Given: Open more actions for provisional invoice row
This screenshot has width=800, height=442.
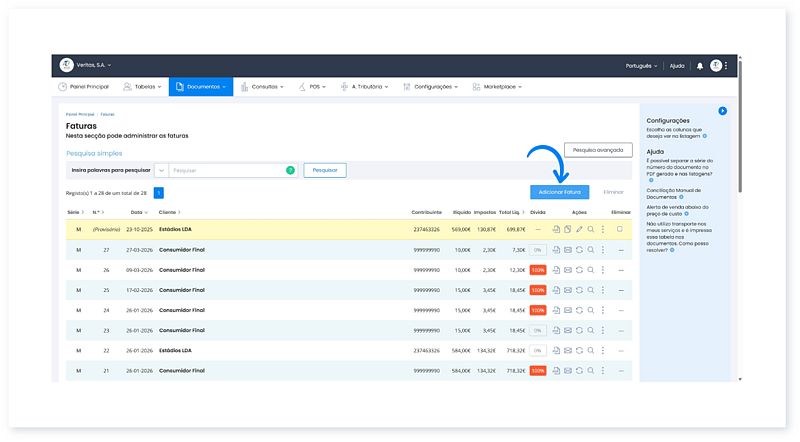Looking at the screenshot, I should (x=603, y=230).
